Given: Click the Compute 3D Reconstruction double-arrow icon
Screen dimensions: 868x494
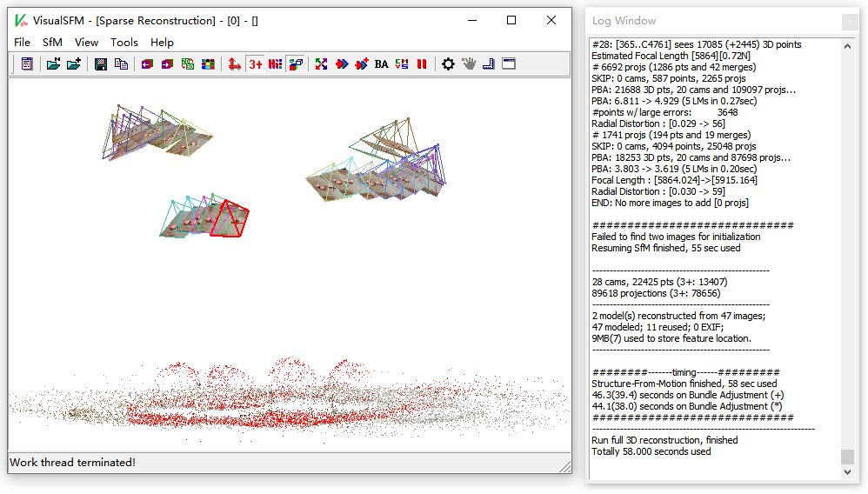Looking at the screenshot, I should point(342,64).
